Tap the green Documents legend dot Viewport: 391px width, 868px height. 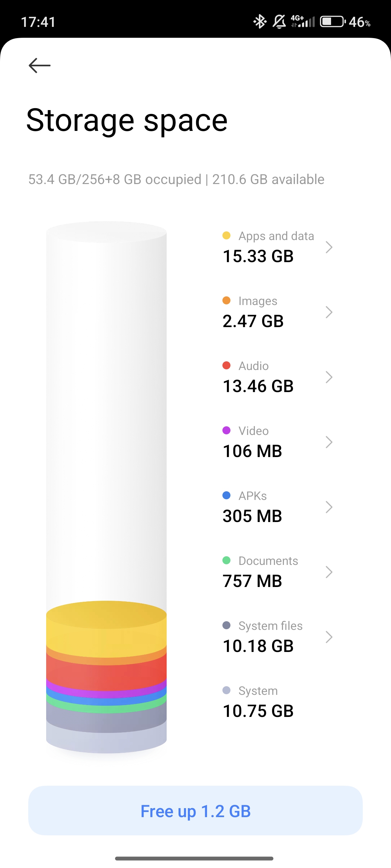click(x=226, y=560)
